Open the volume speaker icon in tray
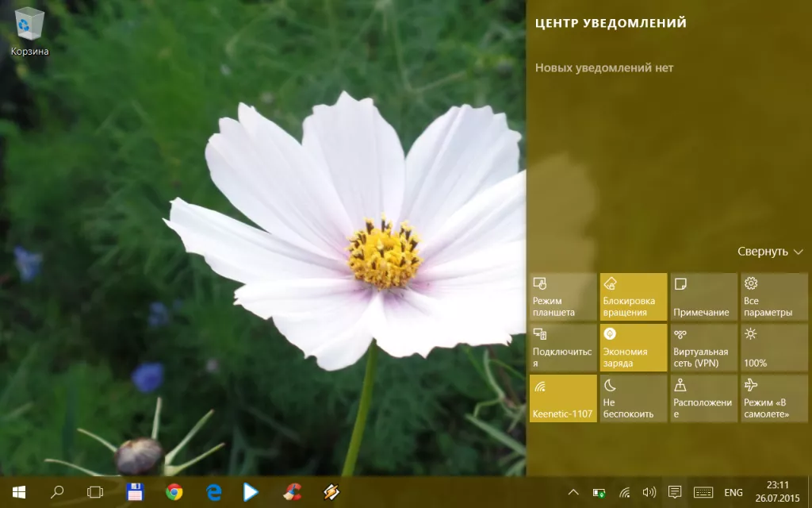The height and width of the screenshot is (508, 812). pos(649,492)
